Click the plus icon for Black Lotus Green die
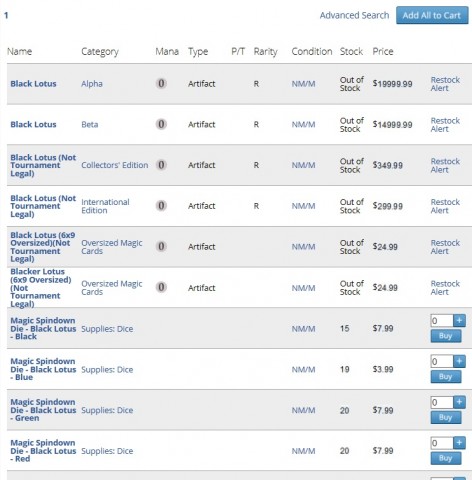This screenshot has height=480, width=472. coord(459,402)
